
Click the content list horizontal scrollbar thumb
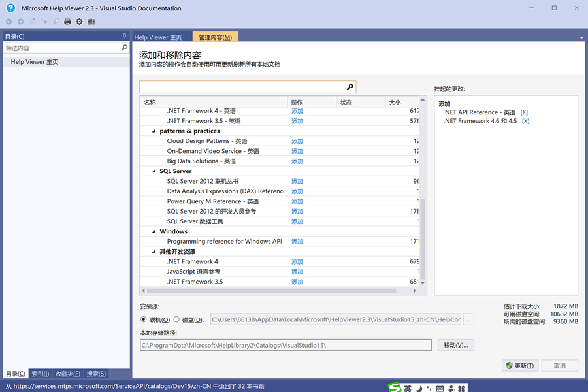click(x=272, y=291)
